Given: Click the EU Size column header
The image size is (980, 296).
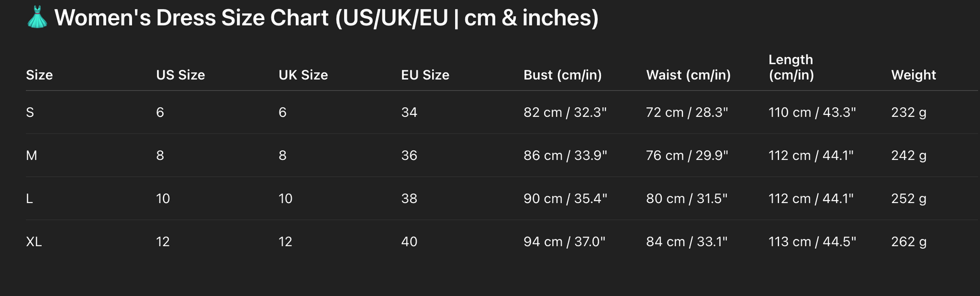Looking at the screenshot, I should pyautogui.click(x=425, y=75).
